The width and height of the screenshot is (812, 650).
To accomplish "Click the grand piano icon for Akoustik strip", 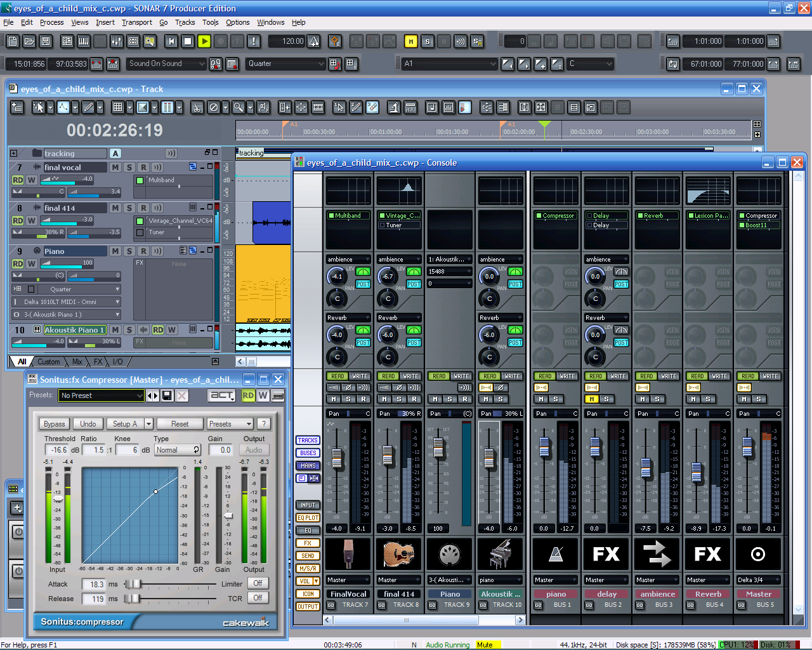I will pos(501,554).
